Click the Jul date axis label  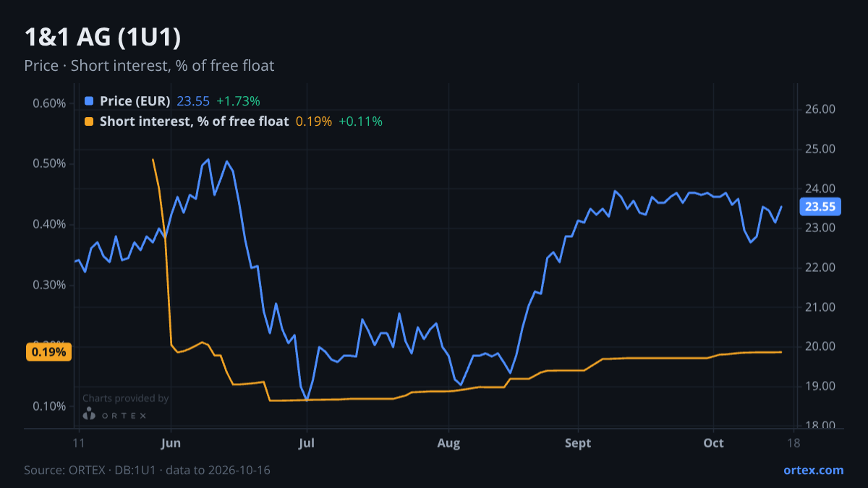(x=307, y=443)
